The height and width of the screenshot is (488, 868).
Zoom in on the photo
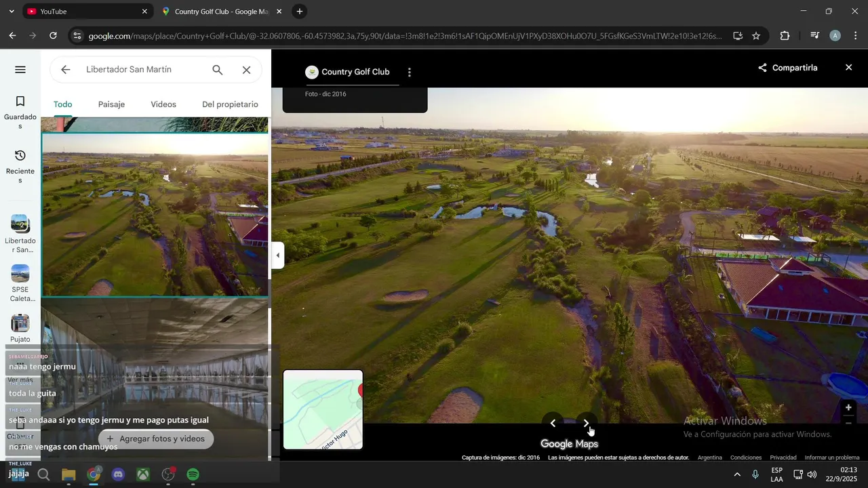point(848,407)
